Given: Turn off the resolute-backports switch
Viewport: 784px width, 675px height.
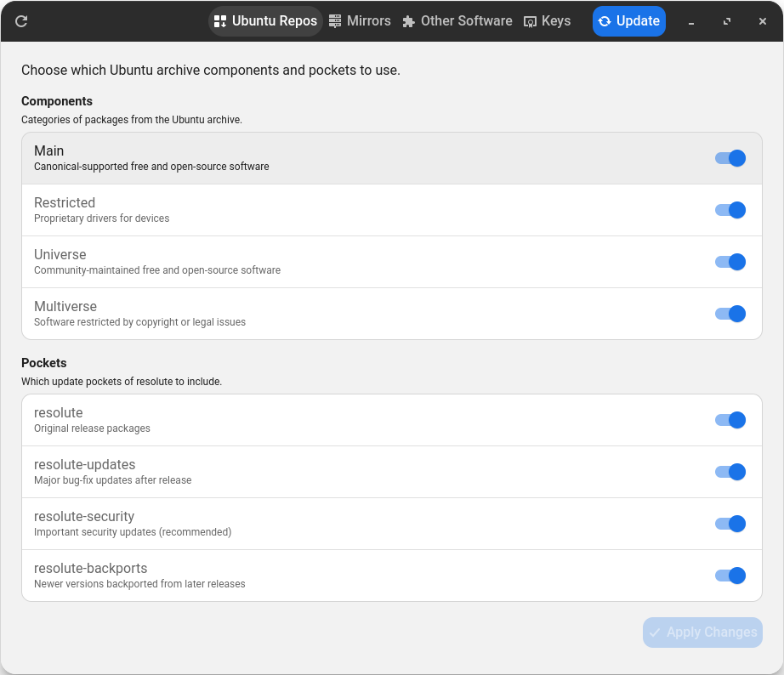Looking at the screenshot, I should [730, 576].
